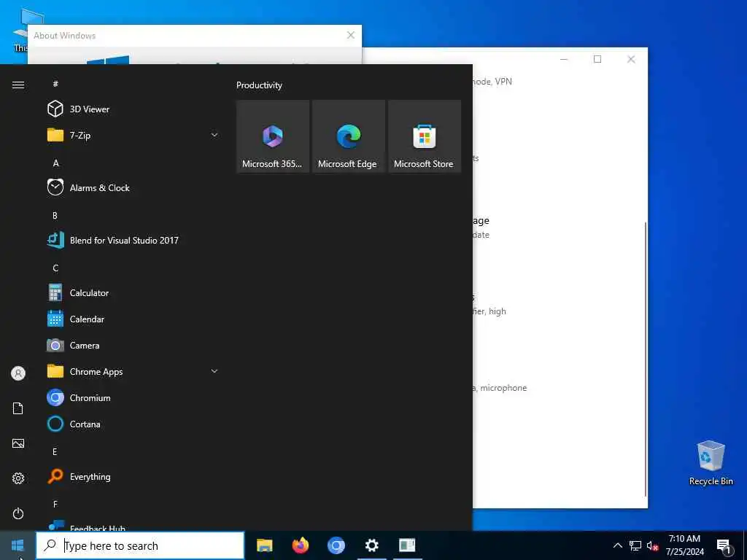Viewport: 747px width, 560px height.
Task: Switch to Settings on the taskbar
Action: 371,545
